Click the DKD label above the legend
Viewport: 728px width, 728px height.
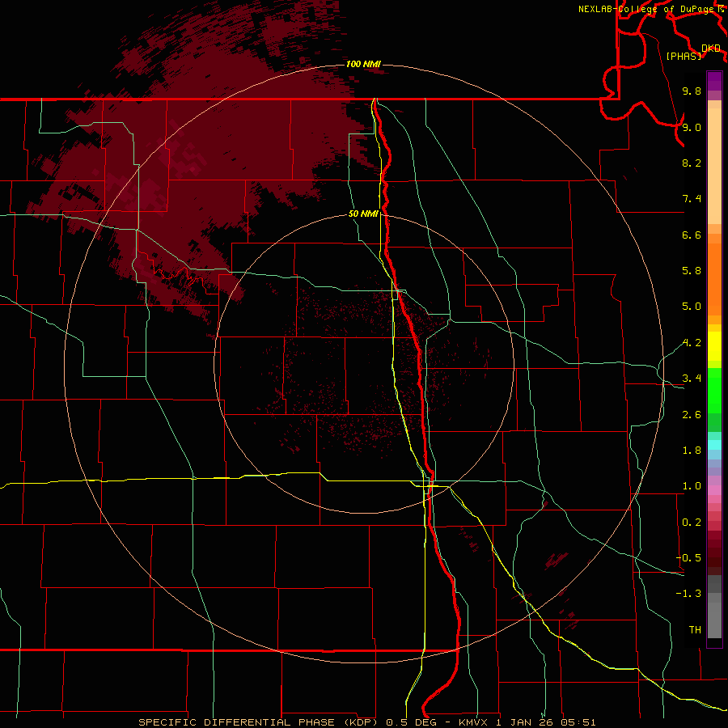tap(711, 49)
